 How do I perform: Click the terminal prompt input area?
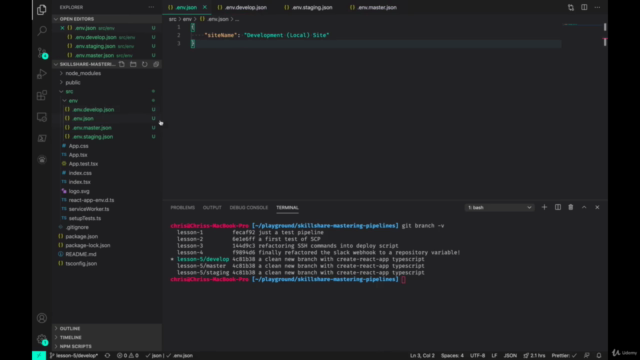click(x=403, y=279)
